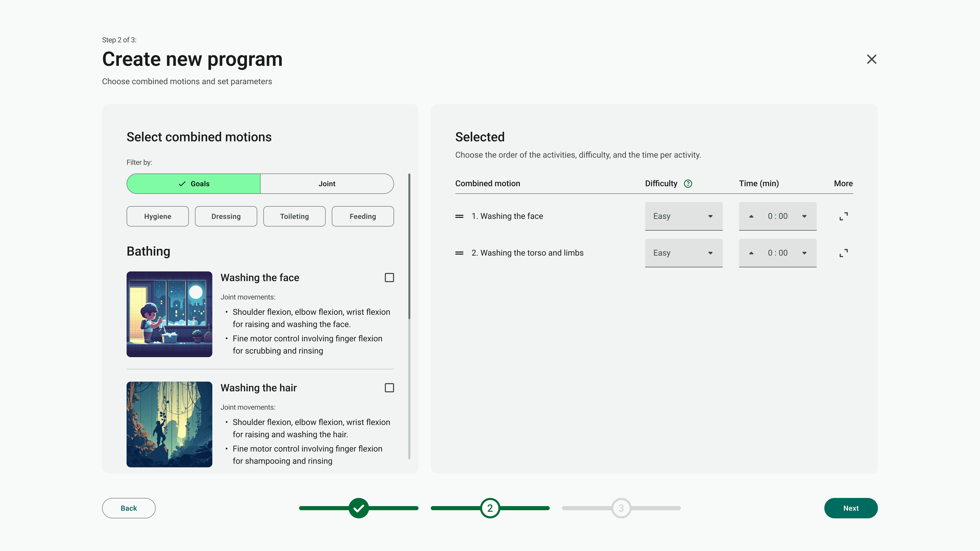The height and width of the screenshot is (551, 980).
Task: Open difficulty dropdown for Washing the face
Action: coord(683,216)
